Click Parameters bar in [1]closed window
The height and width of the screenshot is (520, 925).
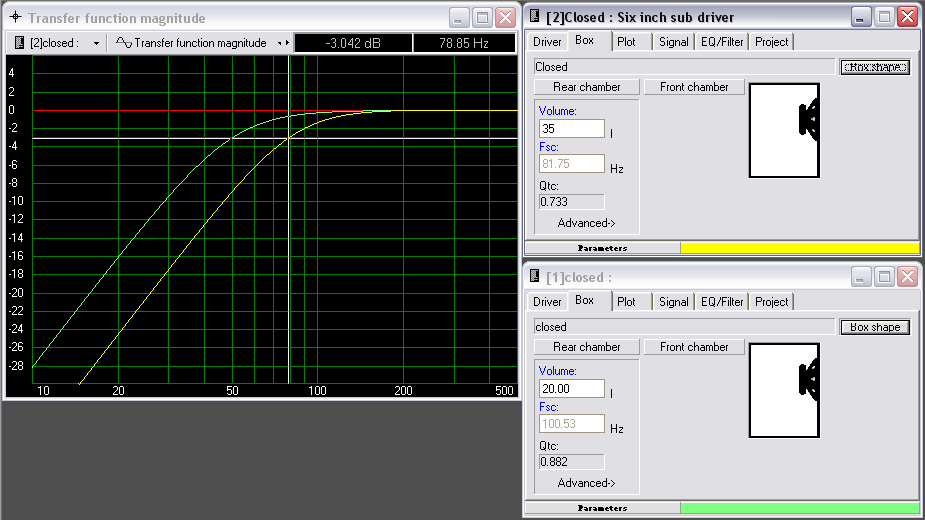click(x=602, y=508)
